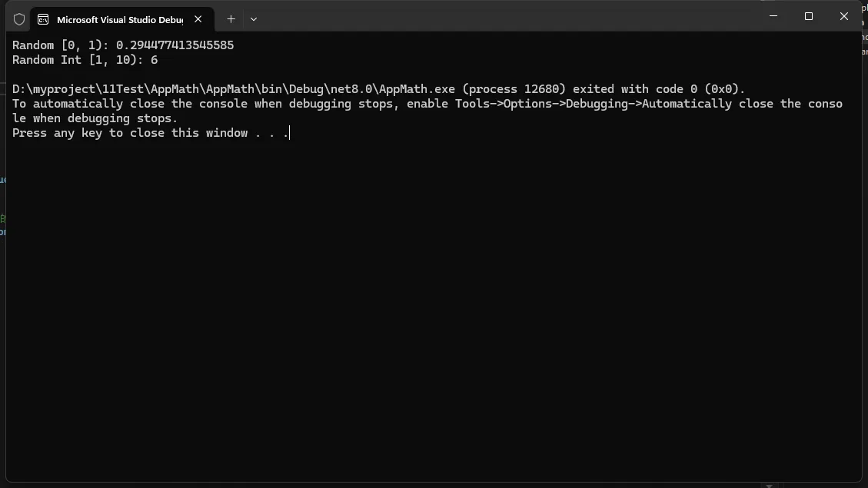Maximize the terminal window
The height and width of the screenshot is (488, 868).
[x=808, y=16]
